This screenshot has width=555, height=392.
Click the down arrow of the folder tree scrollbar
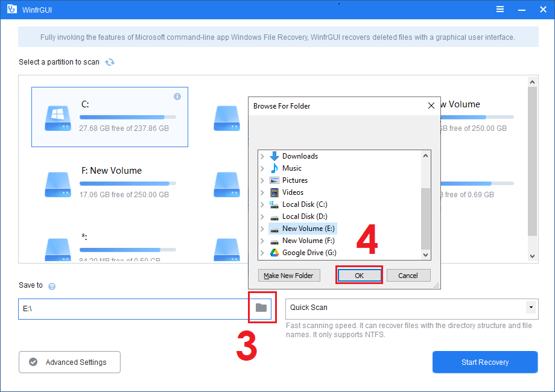pos(426,256)
